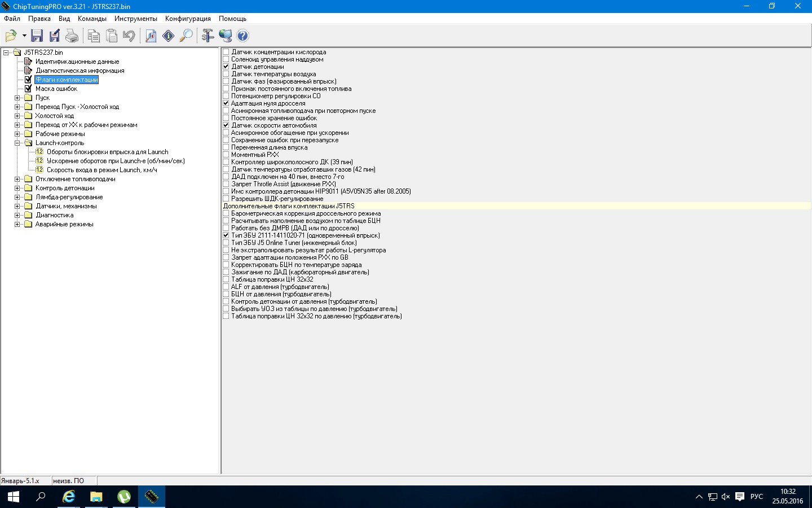Select Диагностическая информация tree item
Viewport: 812px width, 508px height.
pos(80,71)
